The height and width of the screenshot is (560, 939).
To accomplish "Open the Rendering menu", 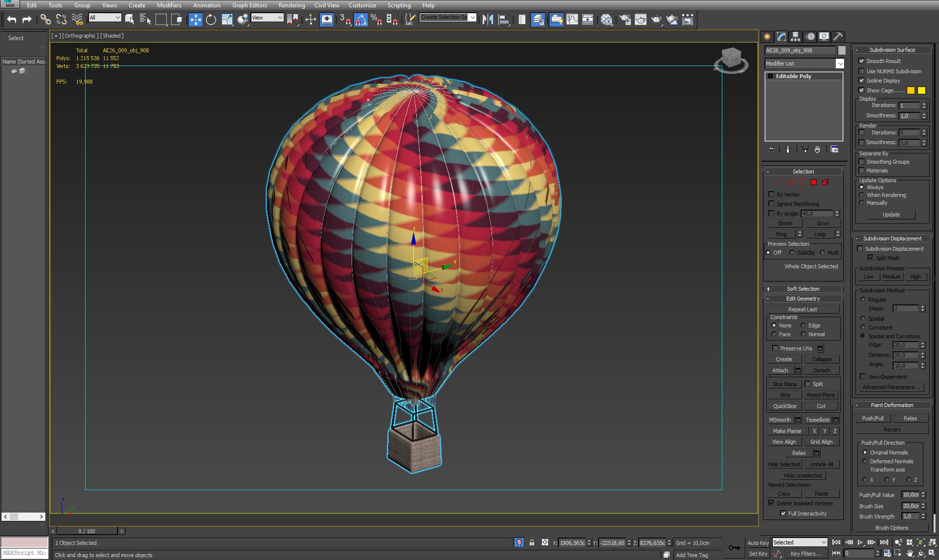I will click(291, 5).
